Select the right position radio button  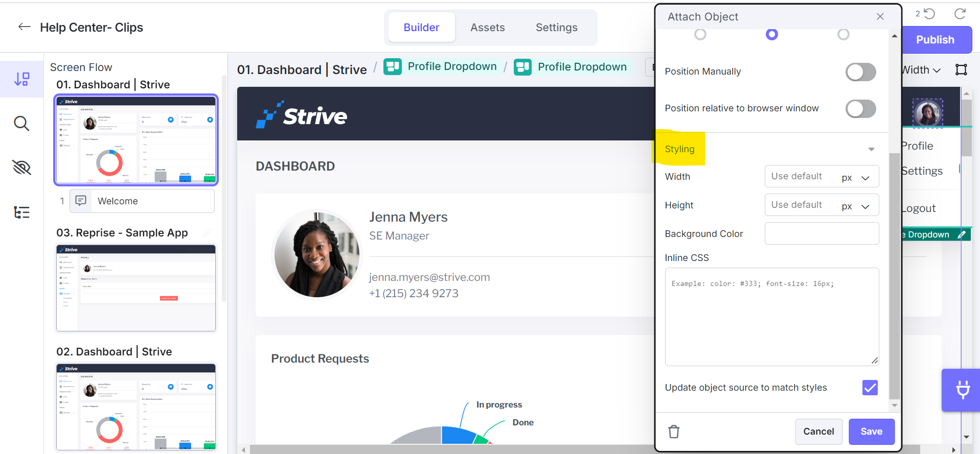pos(843,34)
